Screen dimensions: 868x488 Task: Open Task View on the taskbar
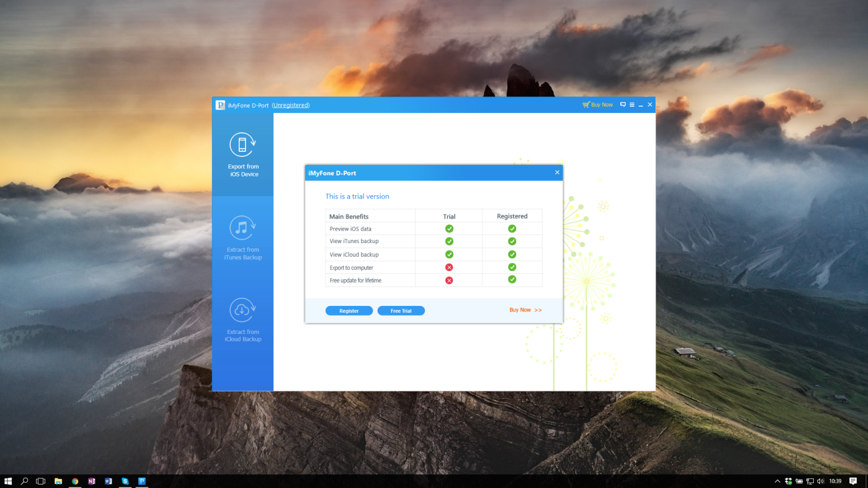(x=41, y=481)
